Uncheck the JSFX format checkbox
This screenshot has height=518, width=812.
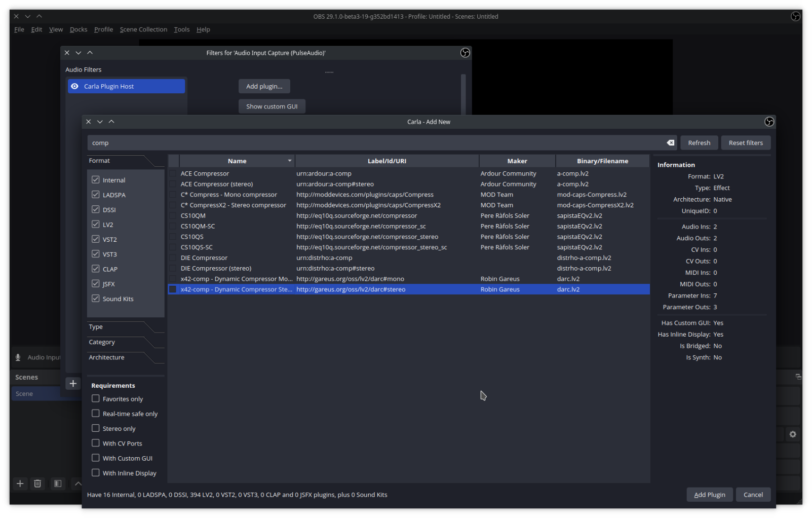pyautogui.click(x=95, y=283)
